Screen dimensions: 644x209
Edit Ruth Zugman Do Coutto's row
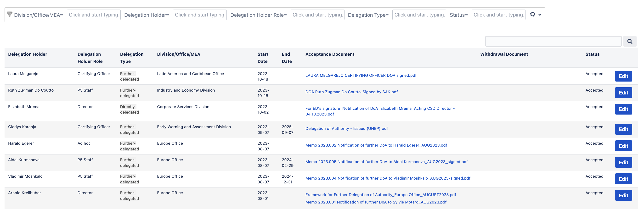pos(623,93)
